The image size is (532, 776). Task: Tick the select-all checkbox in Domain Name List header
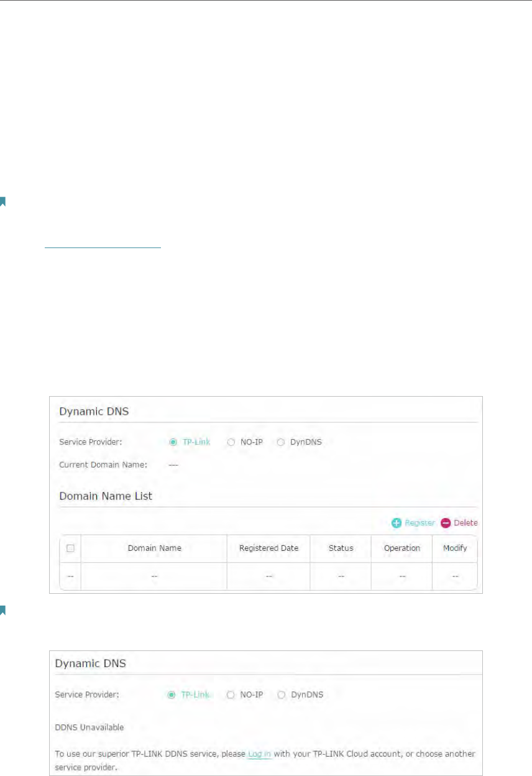point(70,548)
